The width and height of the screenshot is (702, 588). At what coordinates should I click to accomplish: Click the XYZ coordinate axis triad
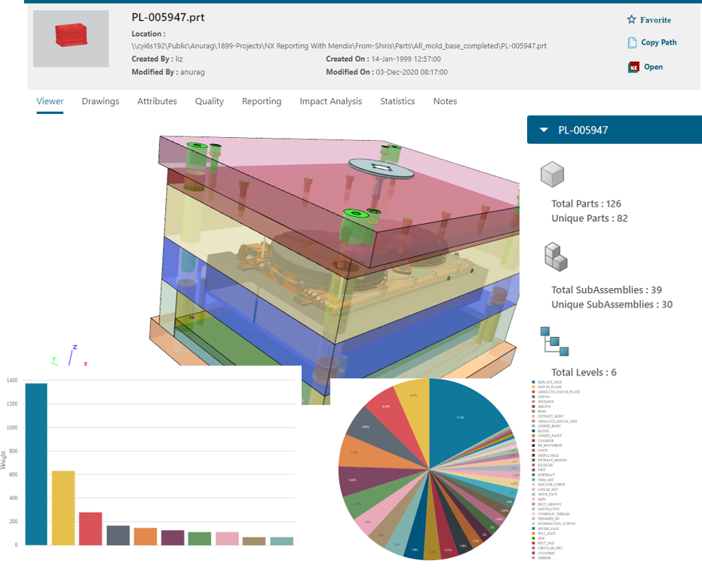click(x=69, y=357)
